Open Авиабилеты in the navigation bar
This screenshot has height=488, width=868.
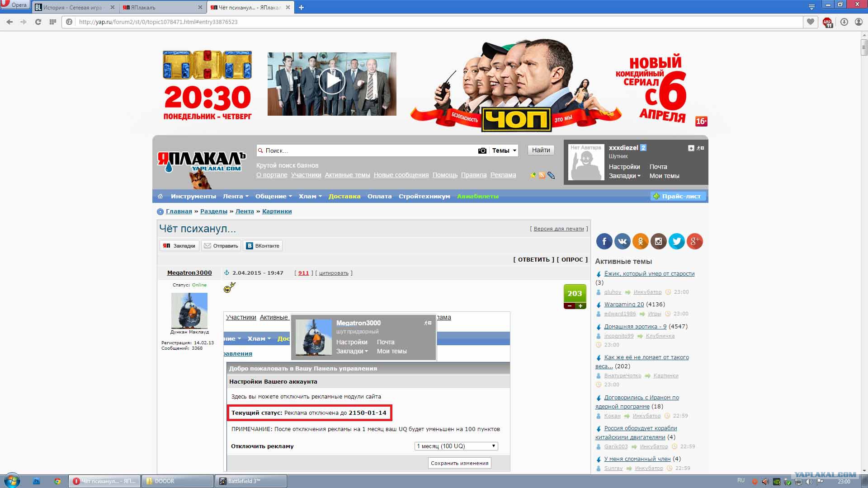pos(478,196)
